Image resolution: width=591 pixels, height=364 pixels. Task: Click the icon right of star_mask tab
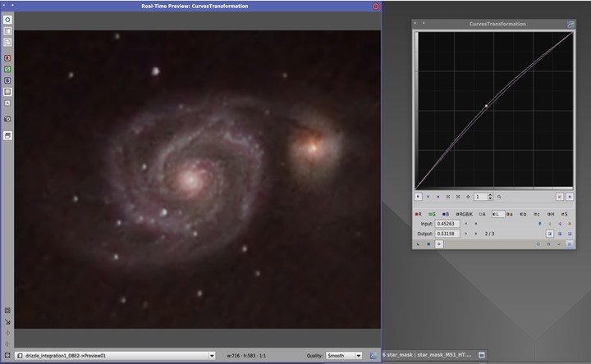click(x=482, y=355)
